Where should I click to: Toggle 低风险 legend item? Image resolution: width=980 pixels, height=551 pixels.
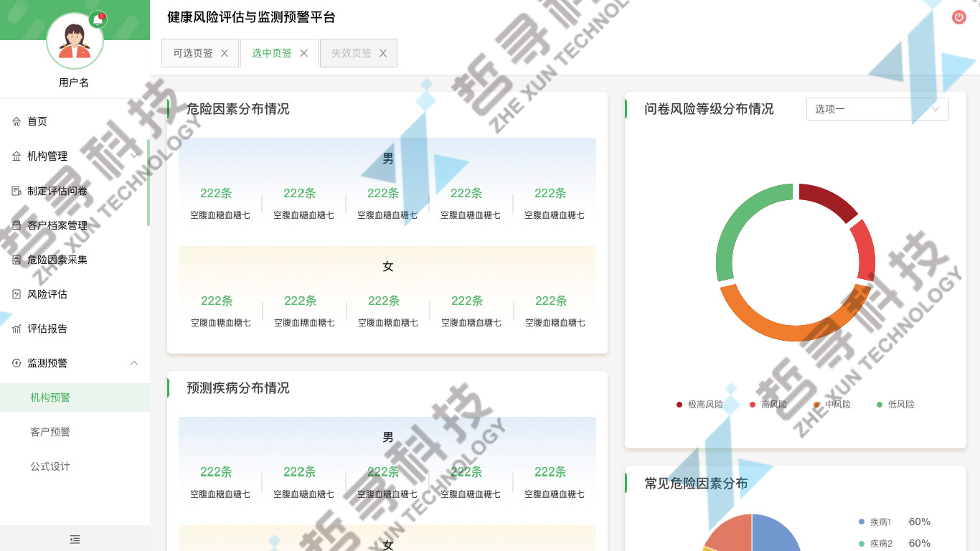(895, 405)
